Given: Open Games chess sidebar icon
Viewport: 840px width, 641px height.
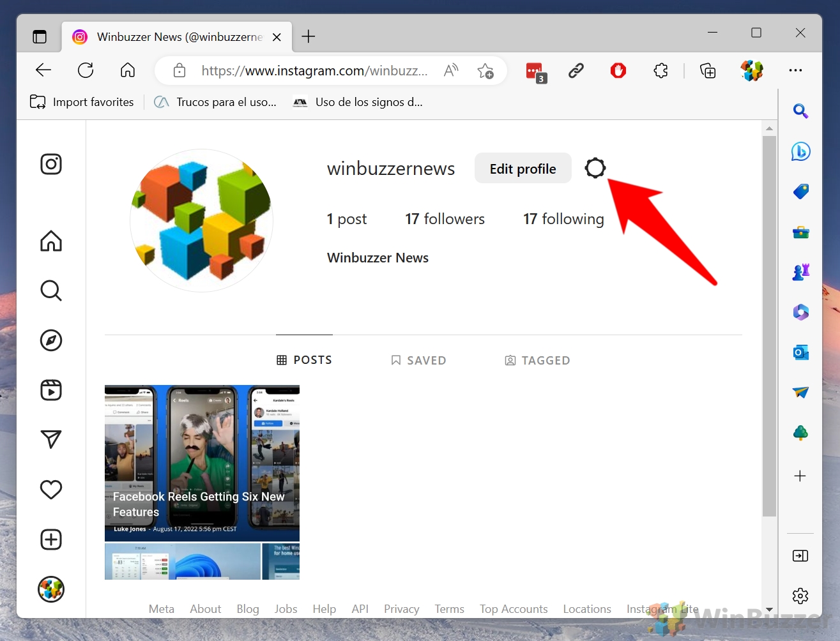Looking at the screenshot, I should (x=800, y=272).
